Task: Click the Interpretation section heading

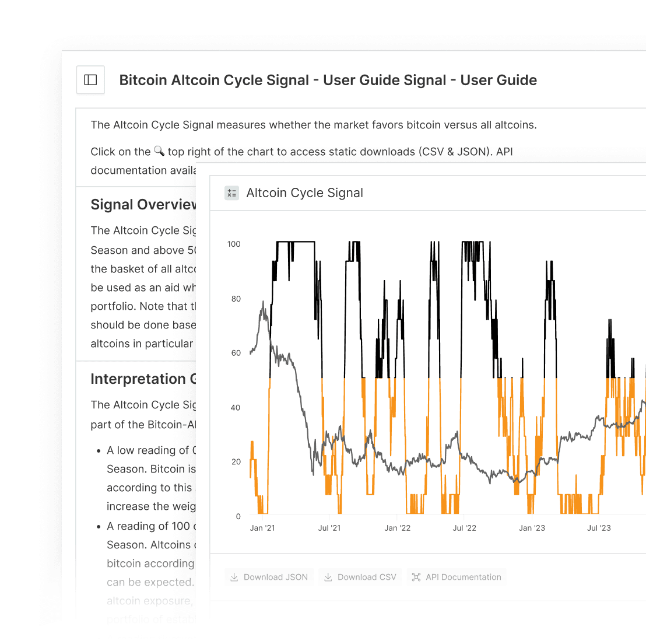Action: point(143,379)
